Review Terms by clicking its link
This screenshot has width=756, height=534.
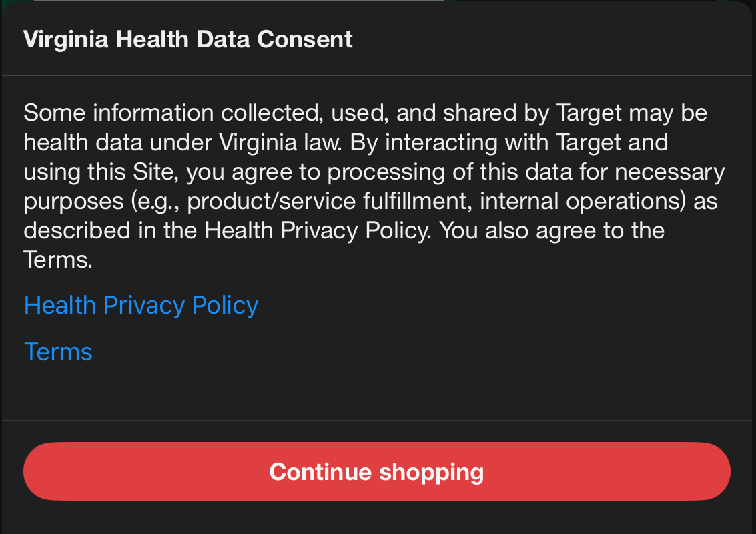click(x=57, y=351)
